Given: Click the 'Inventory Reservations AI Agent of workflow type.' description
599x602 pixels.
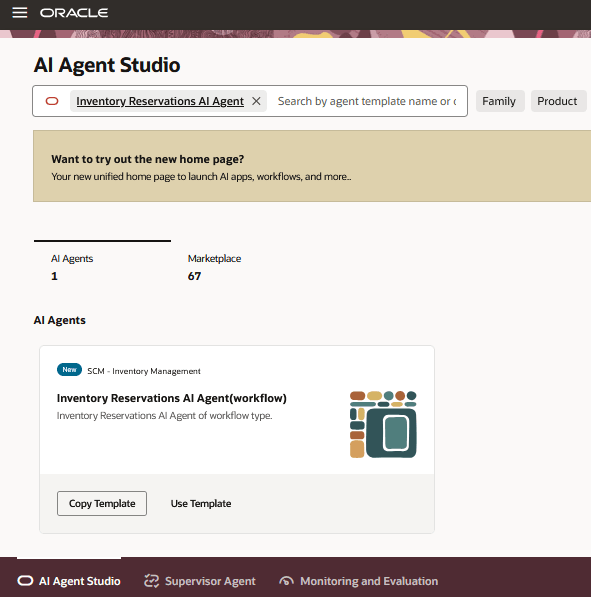Looking at the screenshot, I should click(165, 416).
